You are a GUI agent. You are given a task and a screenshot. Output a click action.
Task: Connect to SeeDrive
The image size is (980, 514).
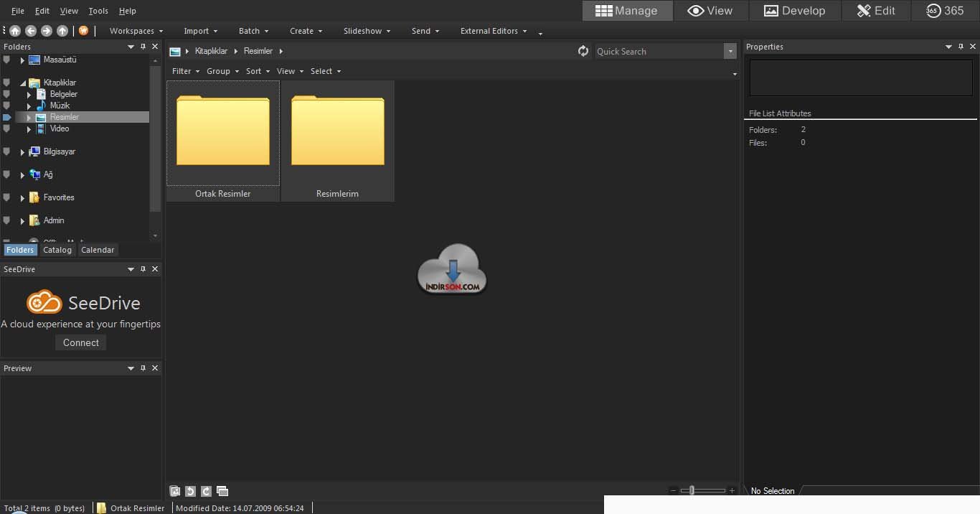[x=81, y=342]
